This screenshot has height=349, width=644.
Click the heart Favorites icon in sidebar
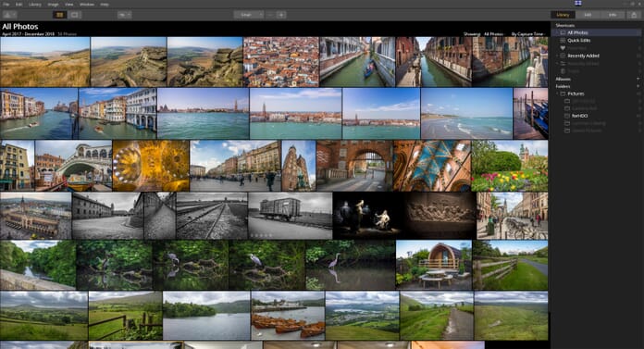point(563,48)
